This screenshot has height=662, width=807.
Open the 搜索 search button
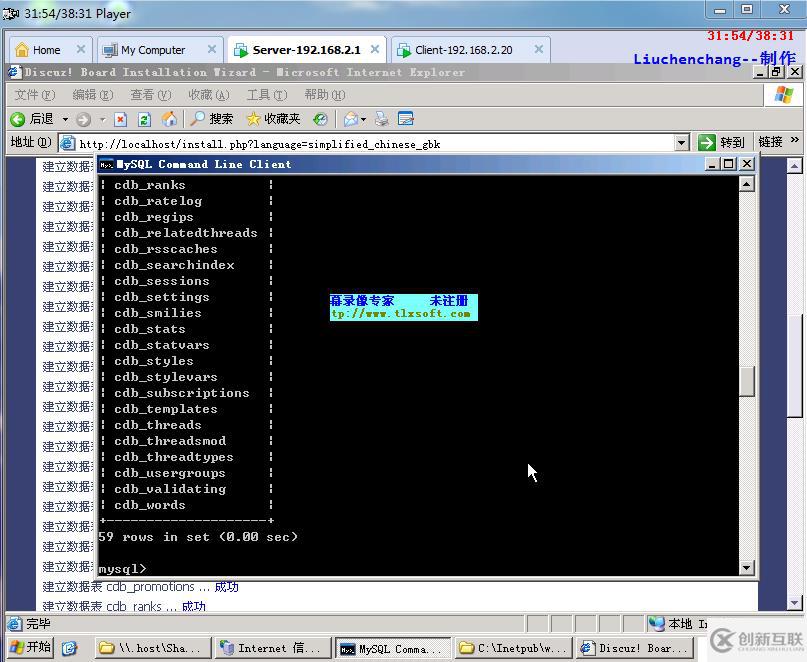(x=212, y=119)
